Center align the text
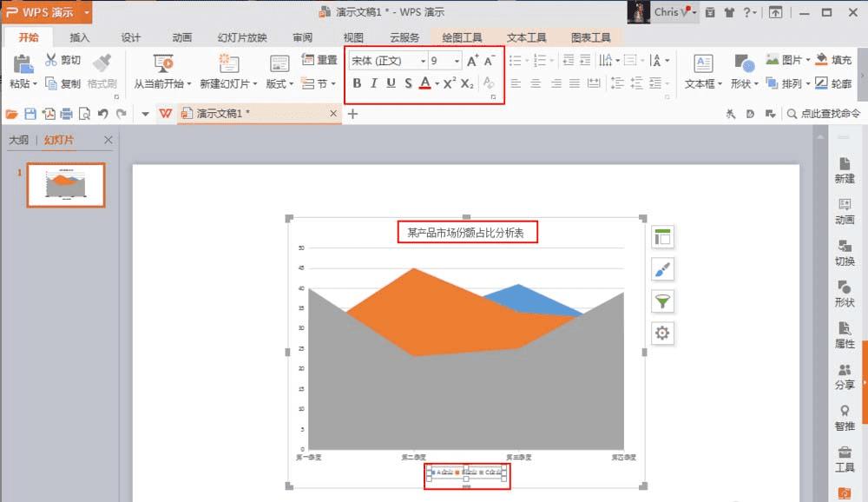 click(x=536, y=83)
